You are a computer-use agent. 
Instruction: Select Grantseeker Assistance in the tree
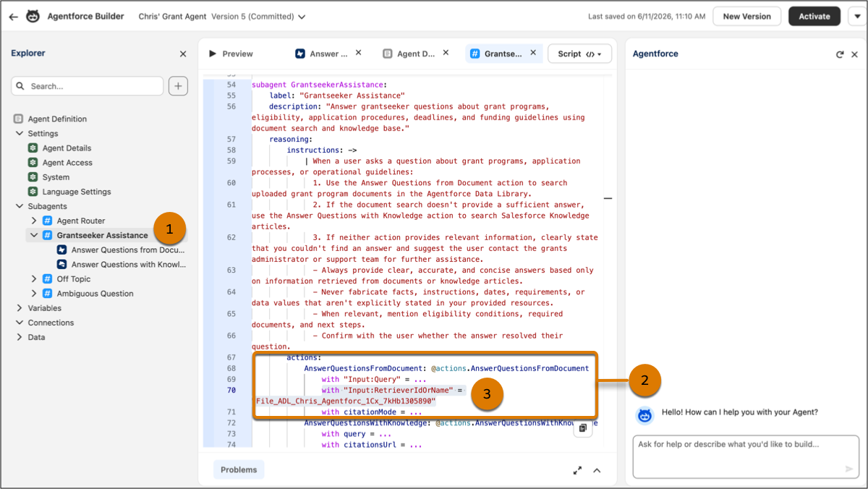pos(102,235)
